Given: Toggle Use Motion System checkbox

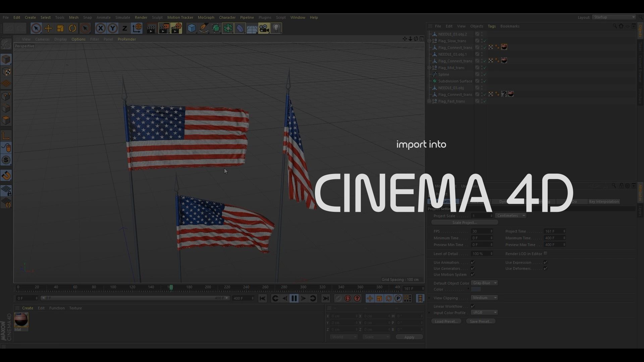Looking at the screenshot, I should coord(473,275).
